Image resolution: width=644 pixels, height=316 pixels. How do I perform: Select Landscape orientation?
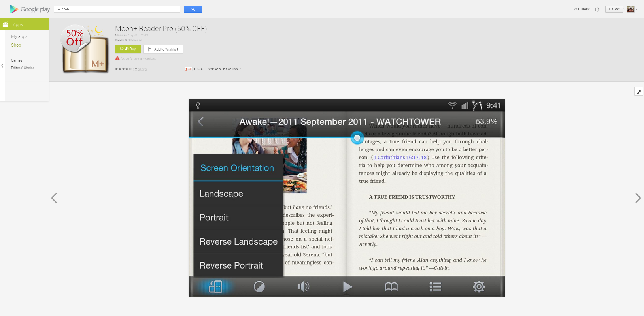click(238, 194)
